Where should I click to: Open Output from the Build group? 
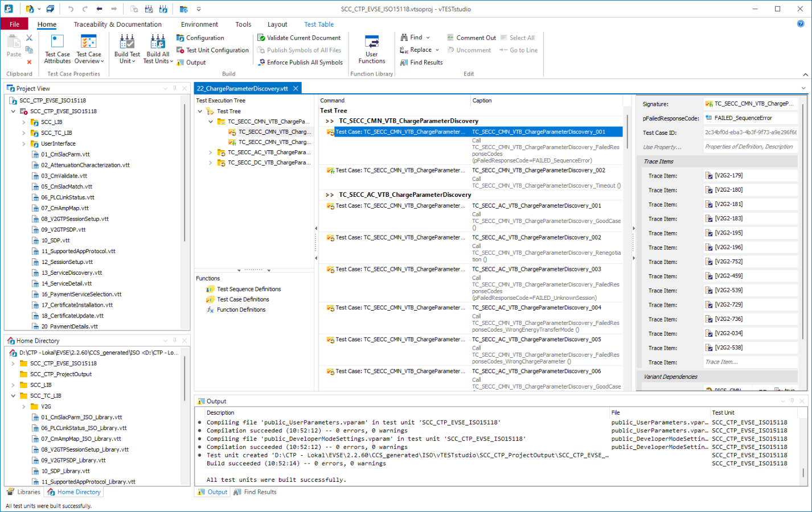coord(191,63)
